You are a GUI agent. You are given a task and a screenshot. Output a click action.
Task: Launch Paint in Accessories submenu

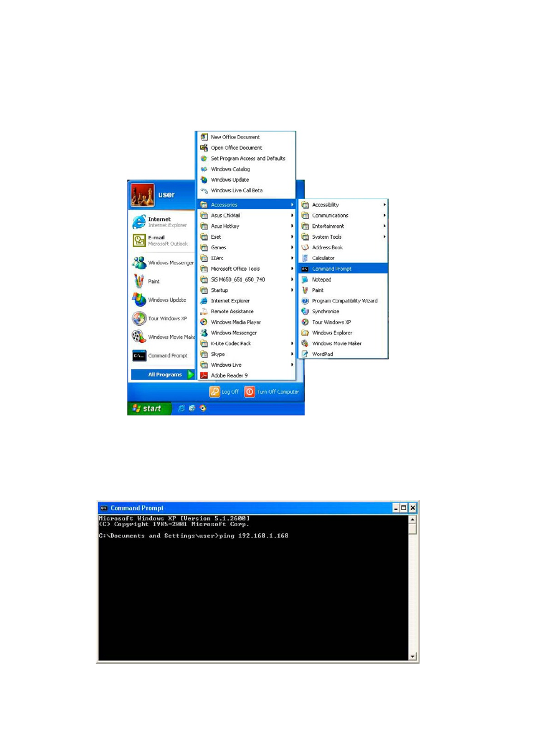[343, 290]
